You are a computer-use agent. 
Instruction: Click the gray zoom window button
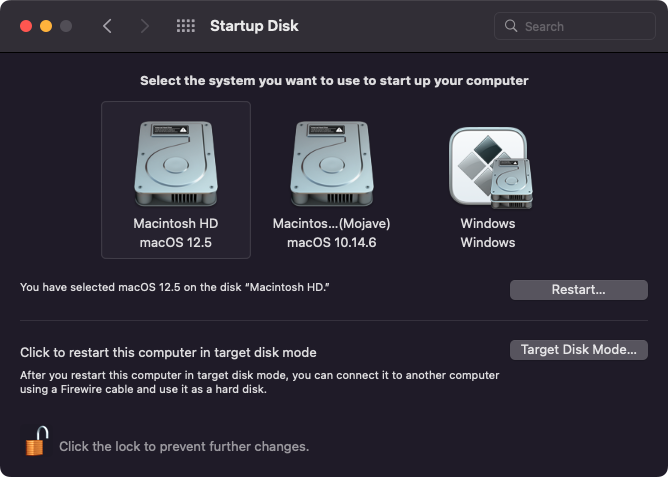click(x=66, y=26)
